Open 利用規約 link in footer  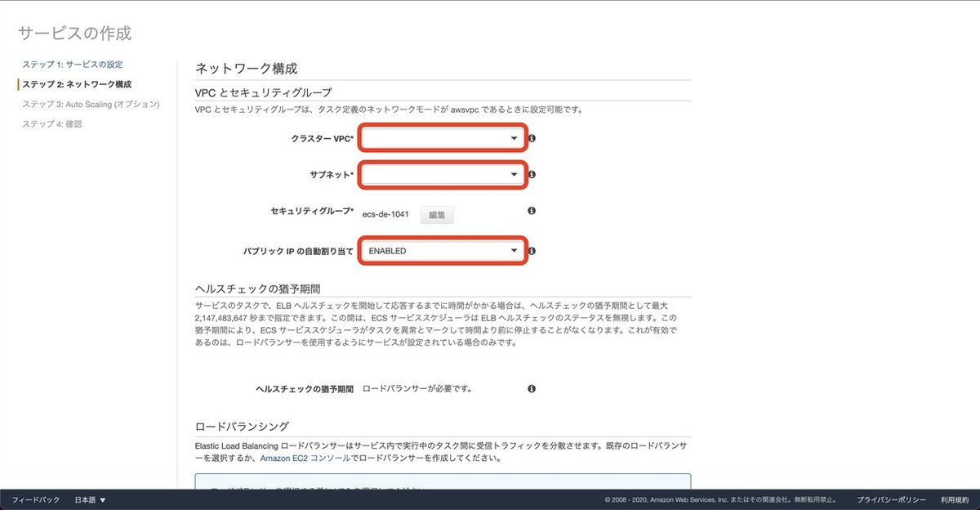point(955,499)
